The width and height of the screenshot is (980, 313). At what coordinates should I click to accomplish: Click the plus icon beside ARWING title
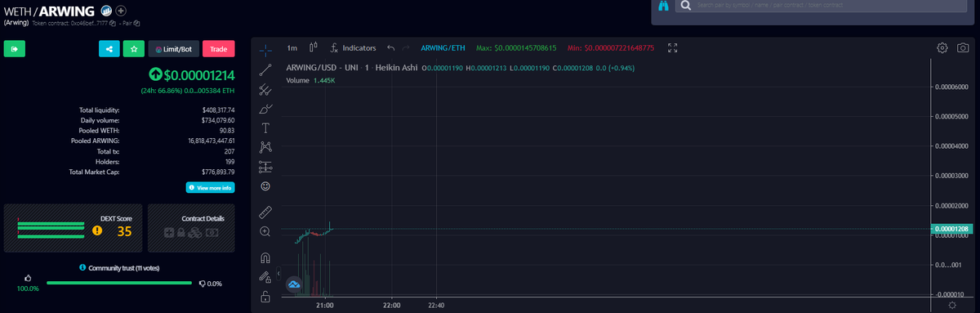(121, 11)
